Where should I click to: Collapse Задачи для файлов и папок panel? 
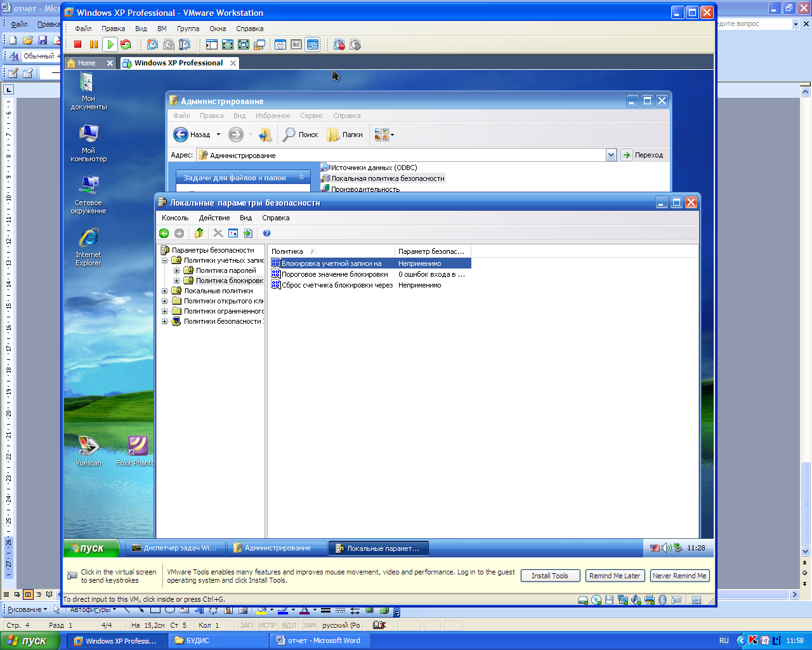302,178
